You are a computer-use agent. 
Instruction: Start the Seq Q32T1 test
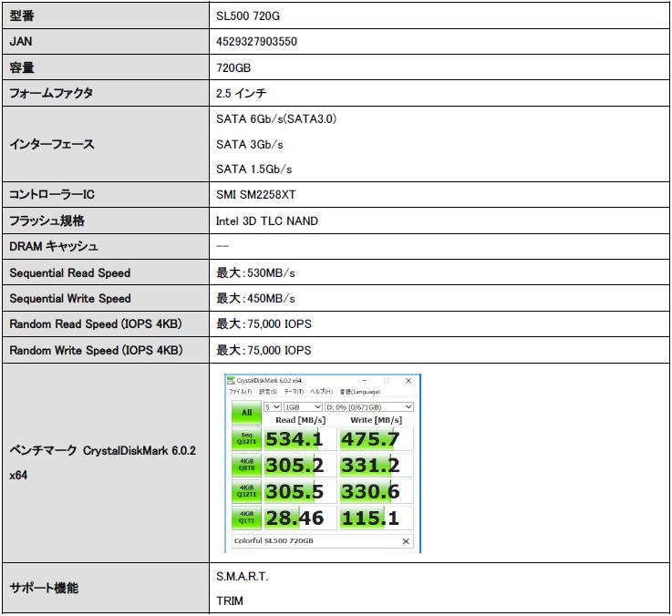pyautogui.click(x=246, y=438)
